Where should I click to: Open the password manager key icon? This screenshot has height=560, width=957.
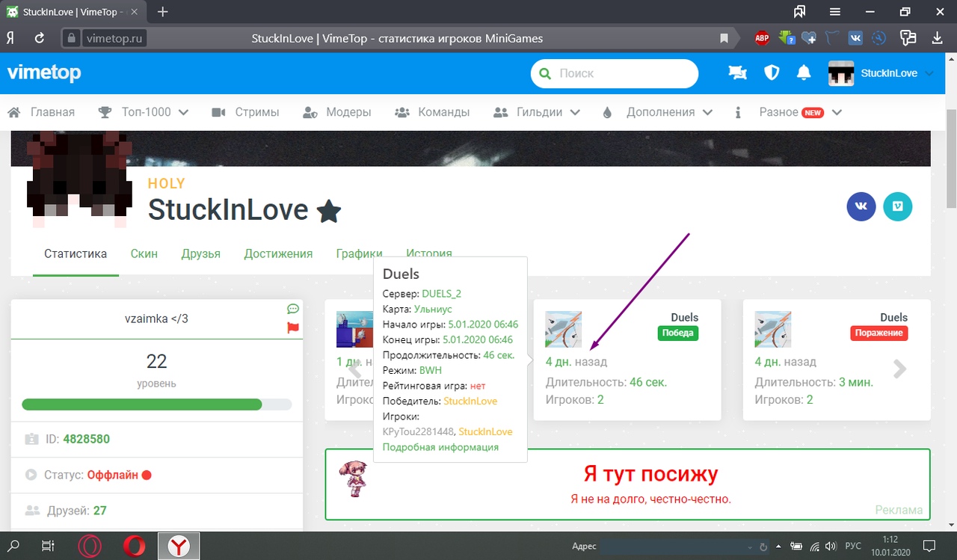(x=908, y=38)
